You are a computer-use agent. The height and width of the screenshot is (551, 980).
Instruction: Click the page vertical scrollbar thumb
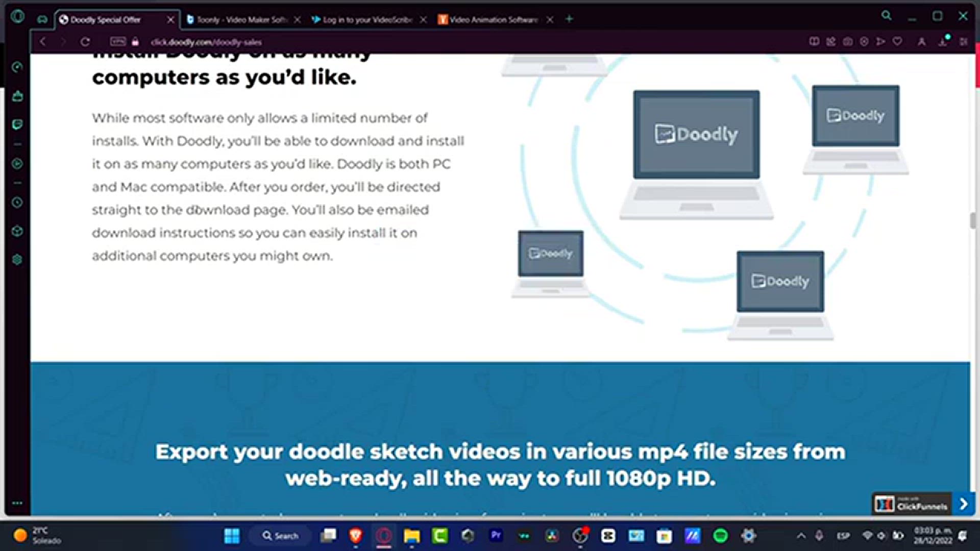tap(973, 221)
